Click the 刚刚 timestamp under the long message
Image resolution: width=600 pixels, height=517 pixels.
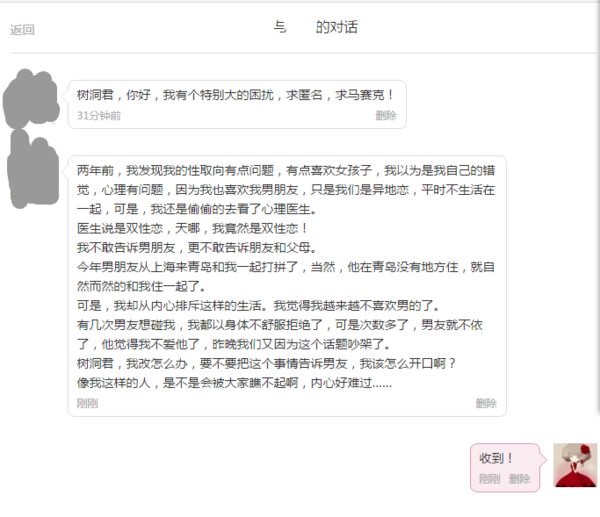click(87, 403)
